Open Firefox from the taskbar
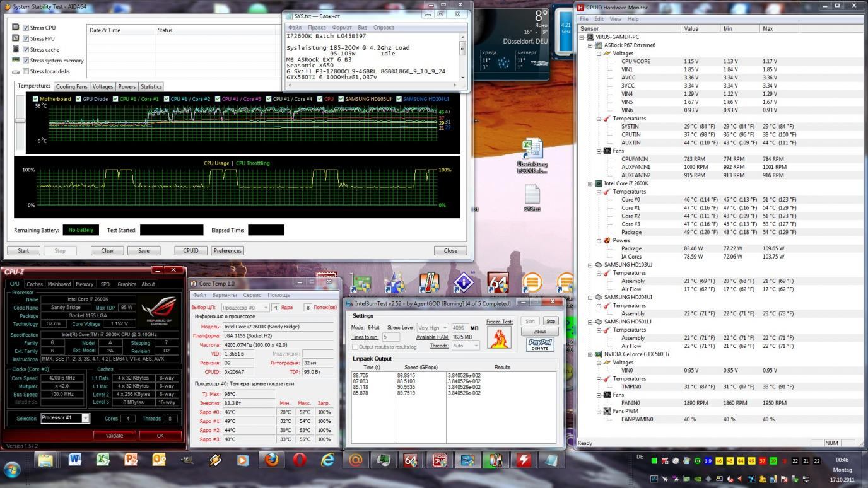The image size is (868, 488). (272, 460)
